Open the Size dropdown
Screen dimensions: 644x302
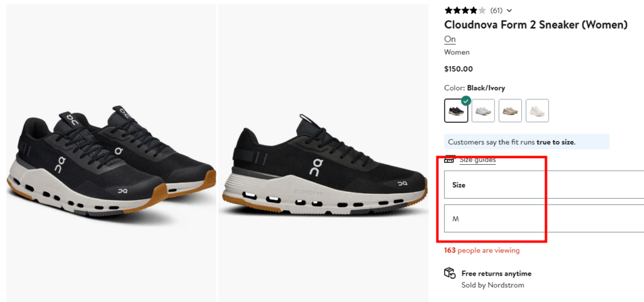point(544,185)
